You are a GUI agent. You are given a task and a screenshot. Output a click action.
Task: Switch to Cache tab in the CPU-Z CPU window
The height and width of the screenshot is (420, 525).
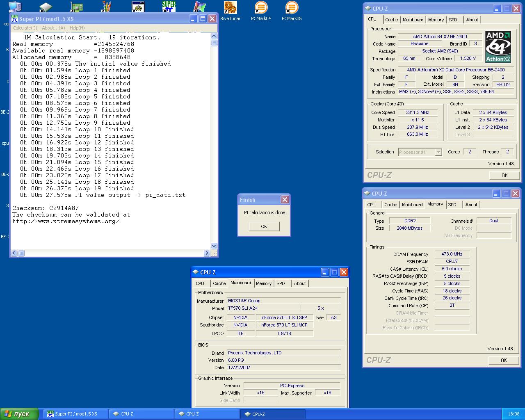click(x=391, y=20)
